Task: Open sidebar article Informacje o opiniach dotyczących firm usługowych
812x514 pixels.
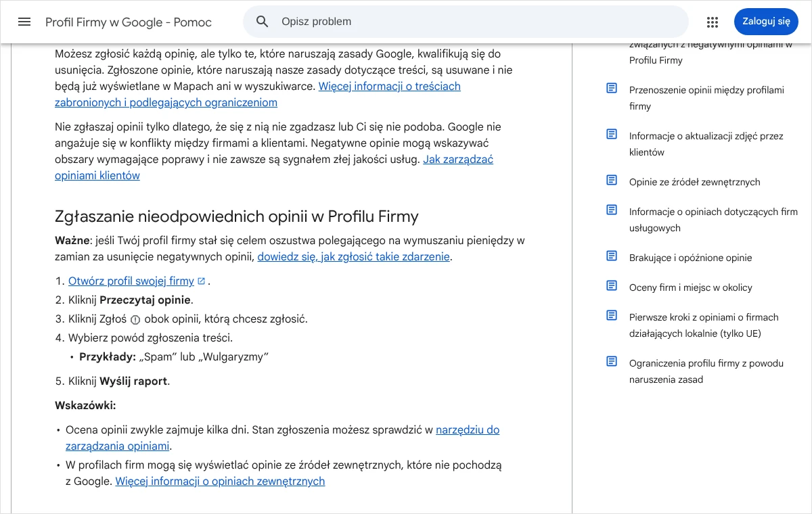Action: pyautogui.click(x=713, y=220)
